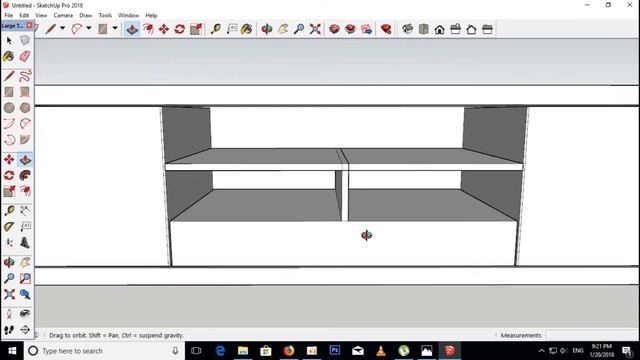Activate Push/Pull in Large Tool Set
The height and width of the screenshot is (360, 640).
pyautogui.click(x=25, y=160)
